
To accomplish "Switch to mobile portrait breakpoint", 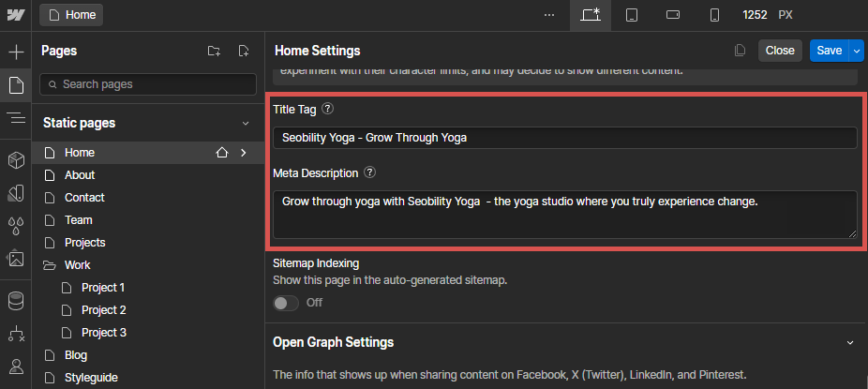I will click(x=714, y=15).
